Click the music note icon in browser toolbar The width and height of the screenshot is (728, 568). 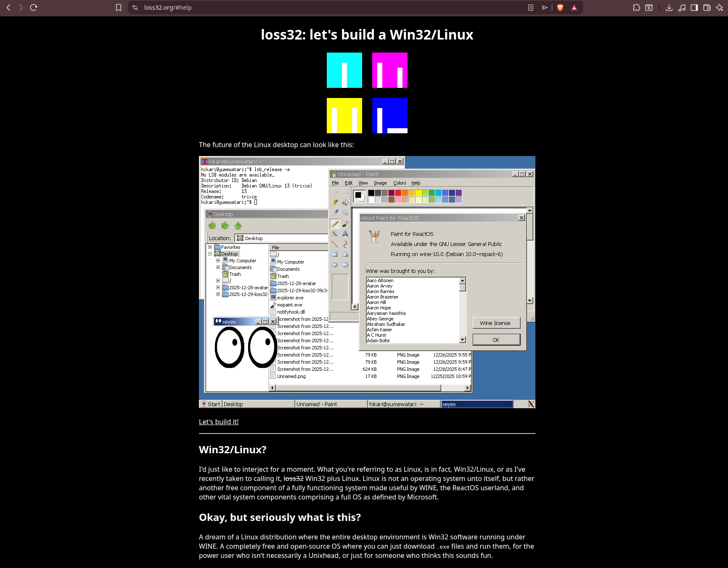point(682,8)
